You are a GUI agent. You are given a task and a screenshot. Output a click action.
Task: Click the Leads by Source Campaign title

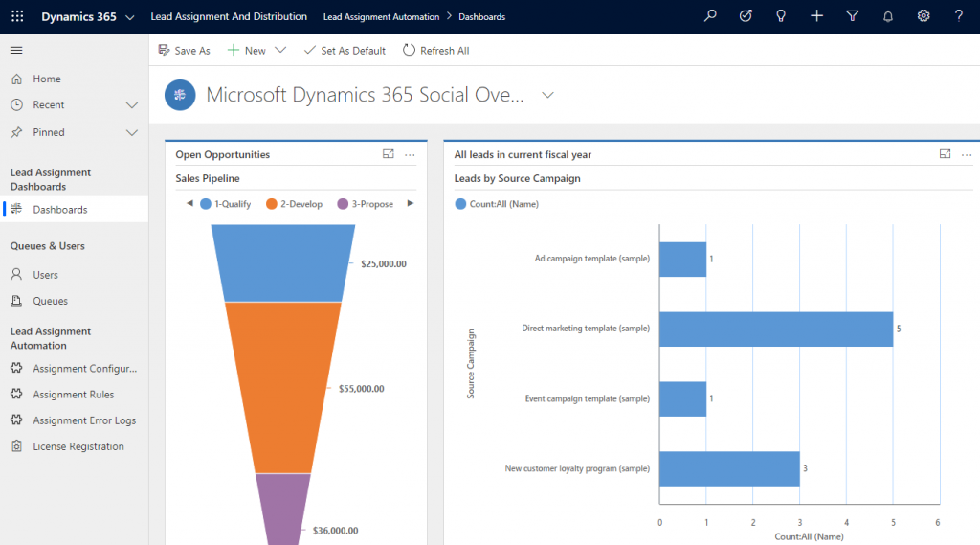click(518, 178)
